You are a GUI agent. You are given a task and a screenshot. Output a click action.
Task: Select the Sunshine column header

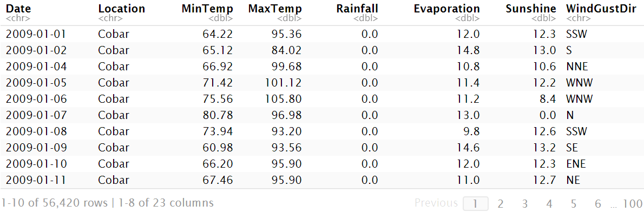tap(531, 9)
